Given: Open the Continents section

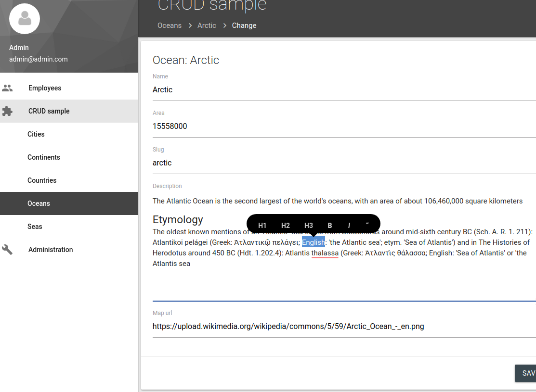Looking at the screenshot, I should coord(43,157).
